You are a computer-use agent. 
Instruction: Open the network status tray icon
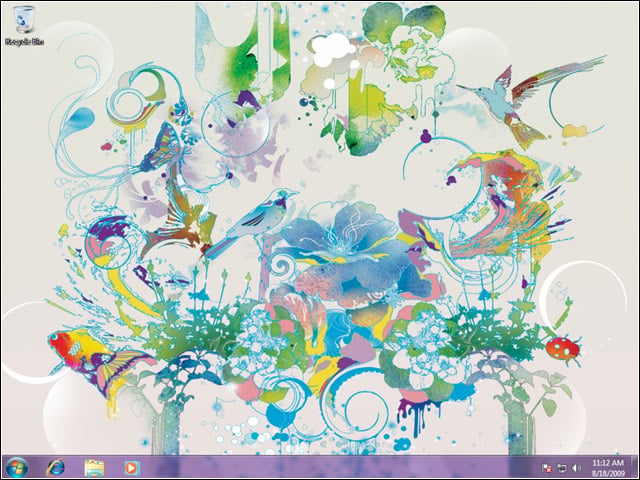click(562, 468)
